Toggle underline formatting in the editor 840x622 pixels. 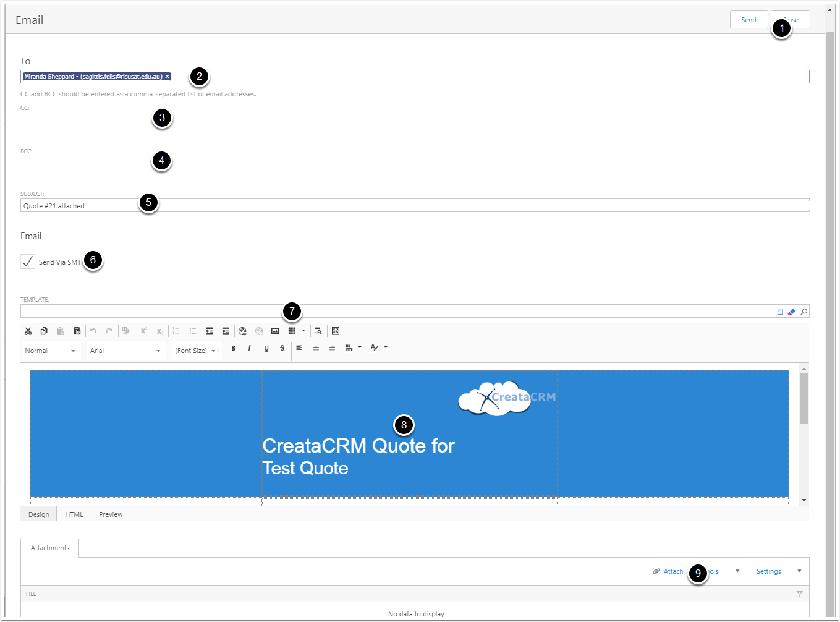click(266, 348)
